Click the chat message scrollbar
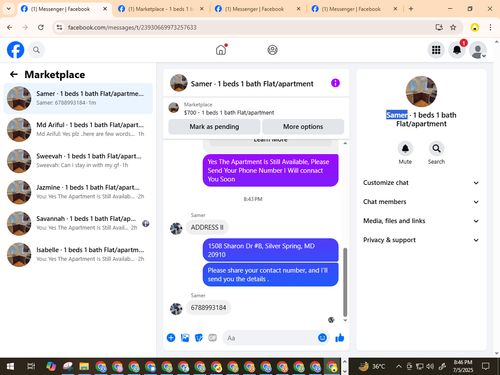500x375 pixels. click(x=345, y=282)
